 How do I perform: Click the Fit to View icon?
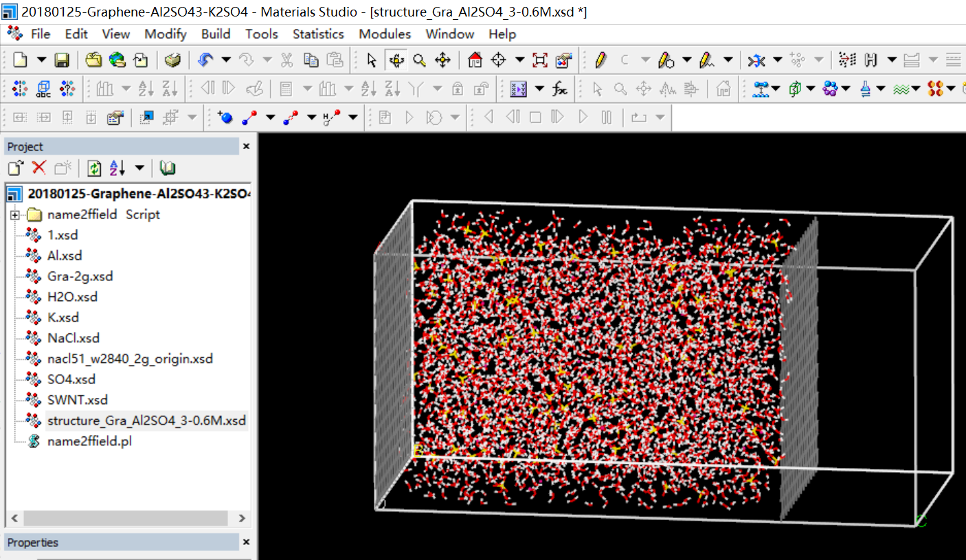click(540, 60)
